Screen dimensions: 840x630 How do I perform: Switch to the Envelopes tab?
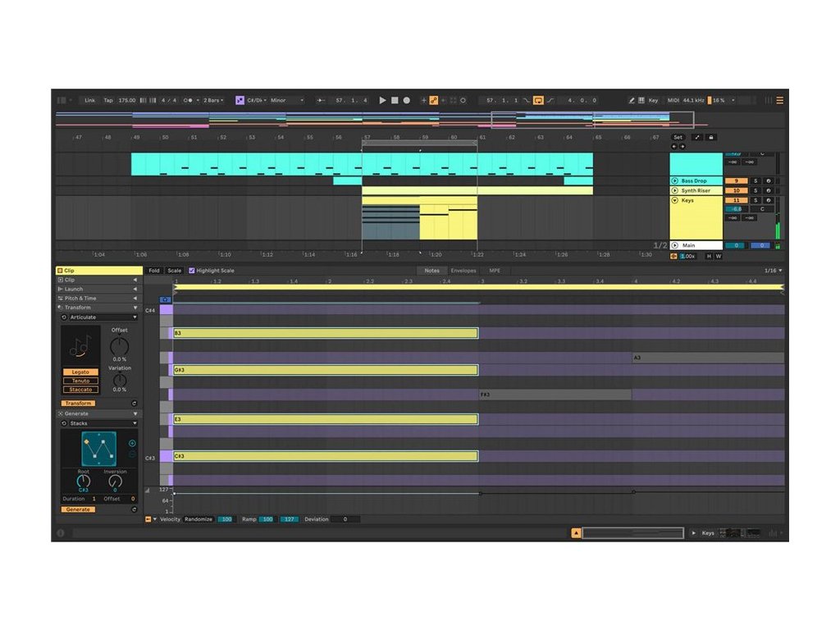click(463, 270)
